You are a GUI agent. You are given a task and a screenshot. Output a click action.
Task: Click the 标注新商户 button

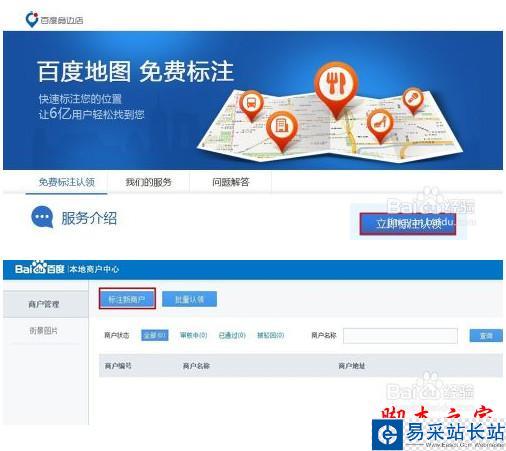127,299
